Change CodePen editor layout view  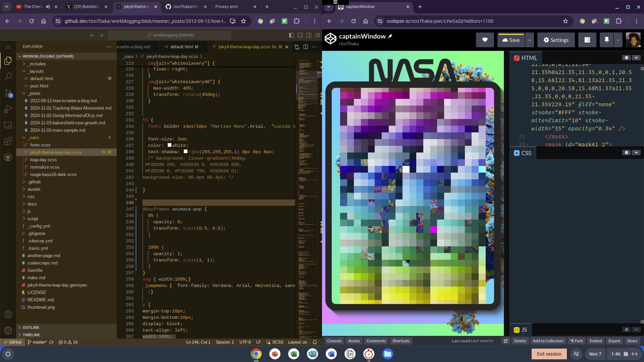[587, 40]
